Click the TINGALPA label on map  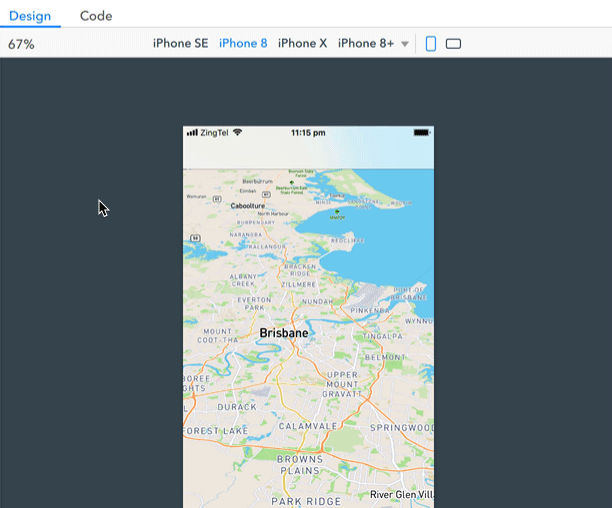382,336
